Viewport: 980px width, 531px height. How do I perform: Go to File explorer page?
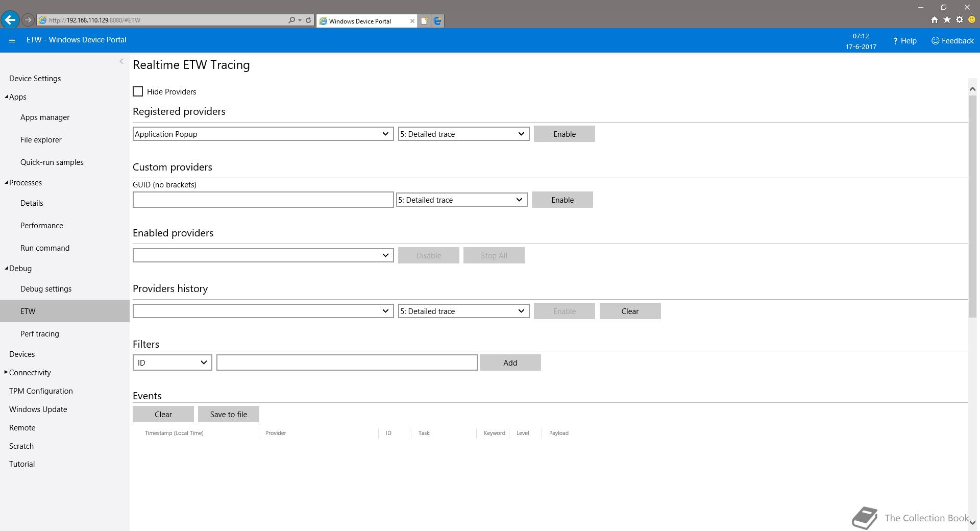(41, 139)
